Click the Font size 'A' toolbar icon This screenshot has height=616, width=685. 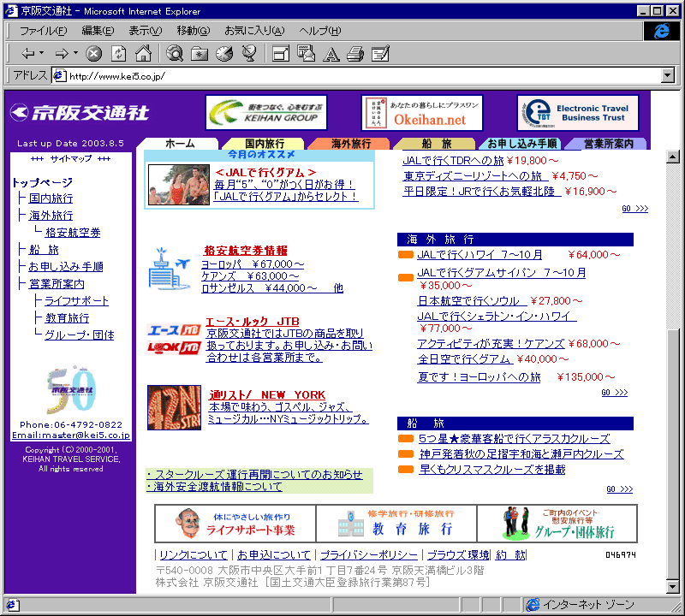(x=331, y=54)
